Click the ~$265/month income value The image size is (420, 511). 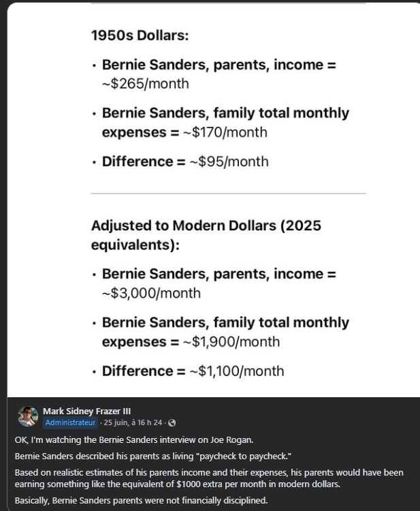tap(146, 84)
